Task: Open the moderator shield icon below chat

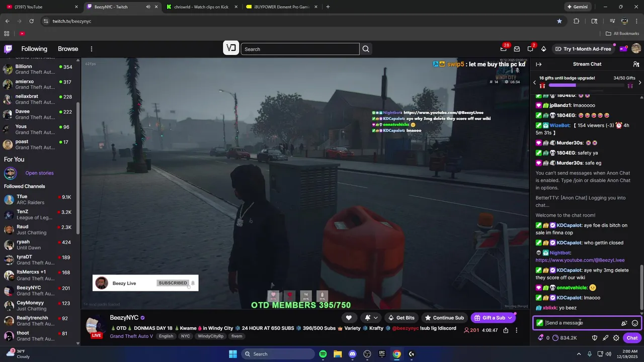Action: pos(595,338)
